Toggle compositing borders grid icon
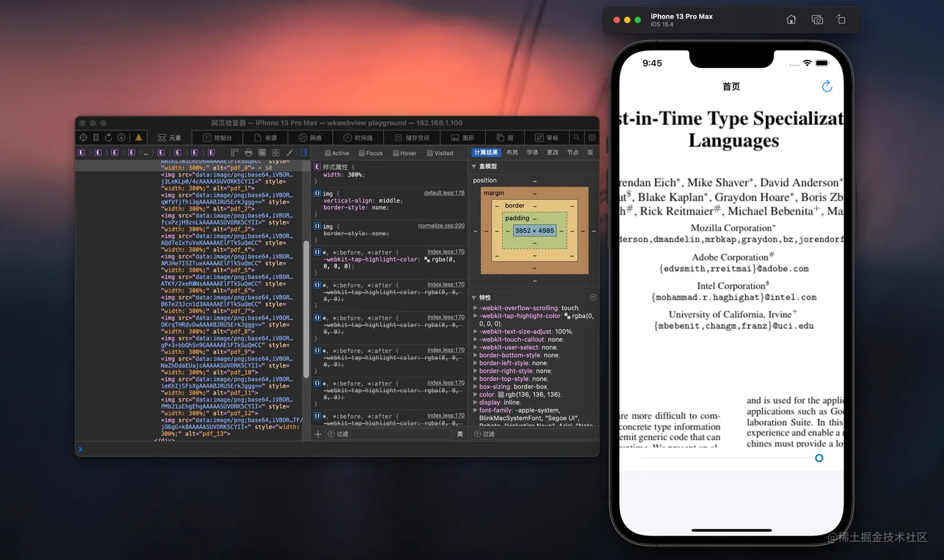The width and height of the screenshot is (944, 560). 276,152
